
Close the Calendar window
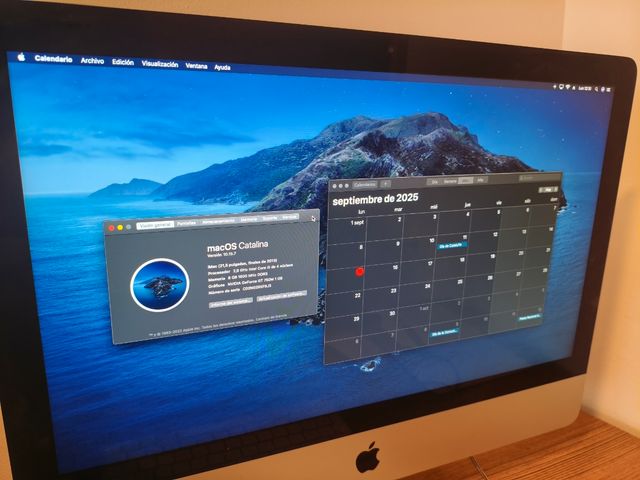(x=334, y=186)
